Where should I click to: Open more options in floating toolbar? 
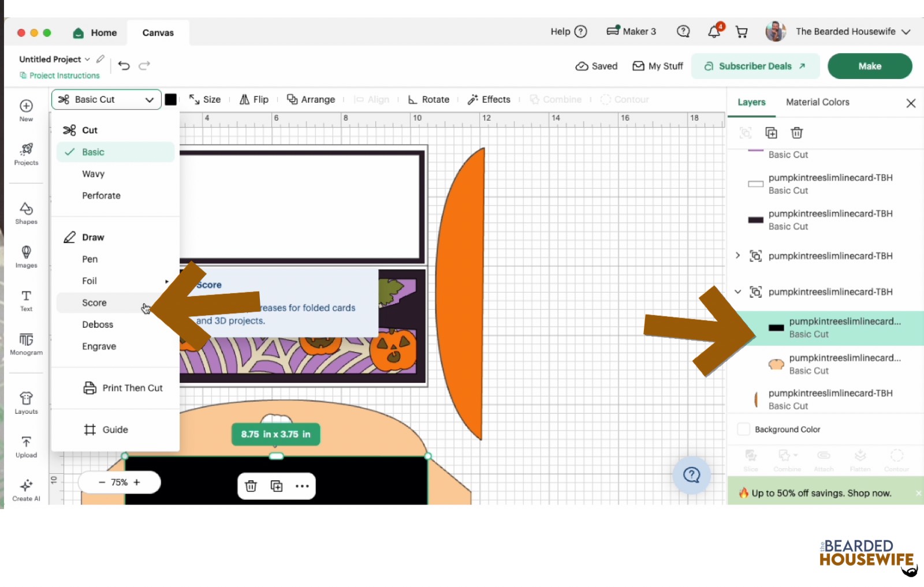click(x=302, y=486)
